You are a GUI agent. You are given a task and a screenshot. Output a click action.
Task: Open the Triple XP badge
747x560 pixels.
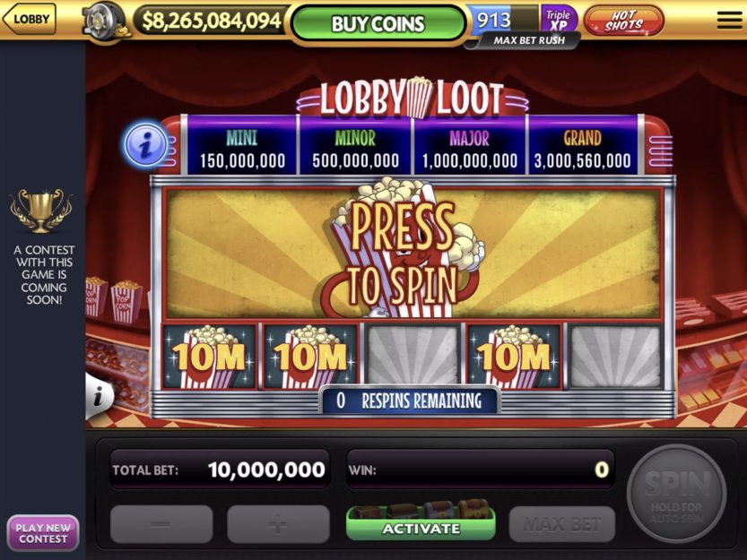[x=559, y=20]
